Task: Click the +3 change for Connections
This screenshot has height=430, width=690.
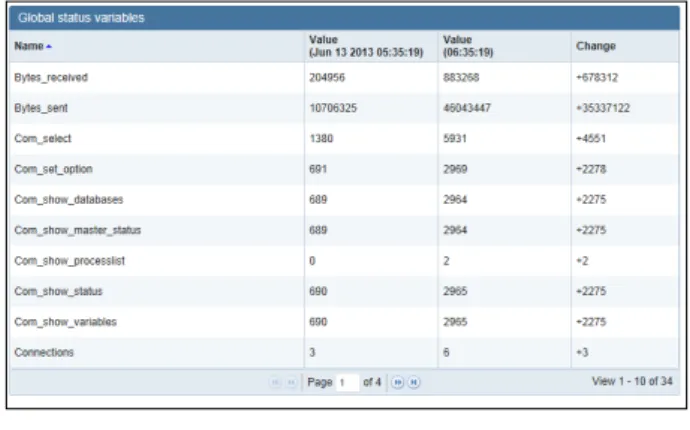Action: coord(582,353)
